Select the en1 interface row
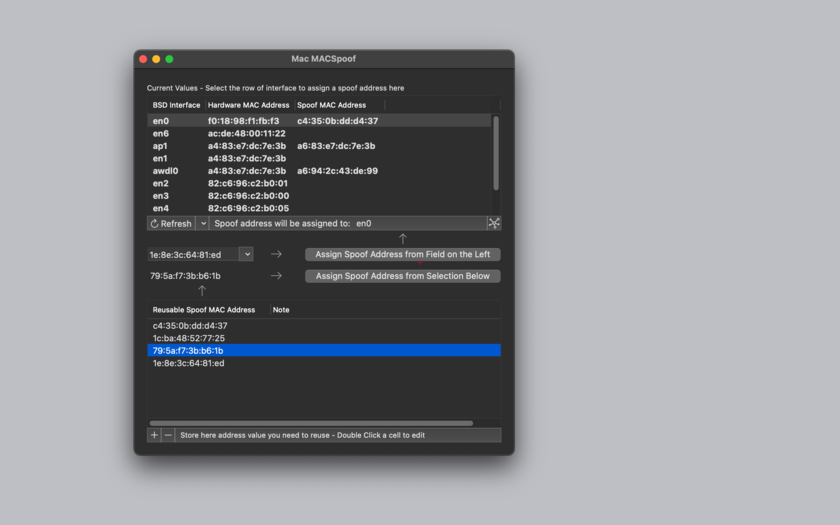Image resolution: width=840 pixels, height=525 pixels. [319, 159]
